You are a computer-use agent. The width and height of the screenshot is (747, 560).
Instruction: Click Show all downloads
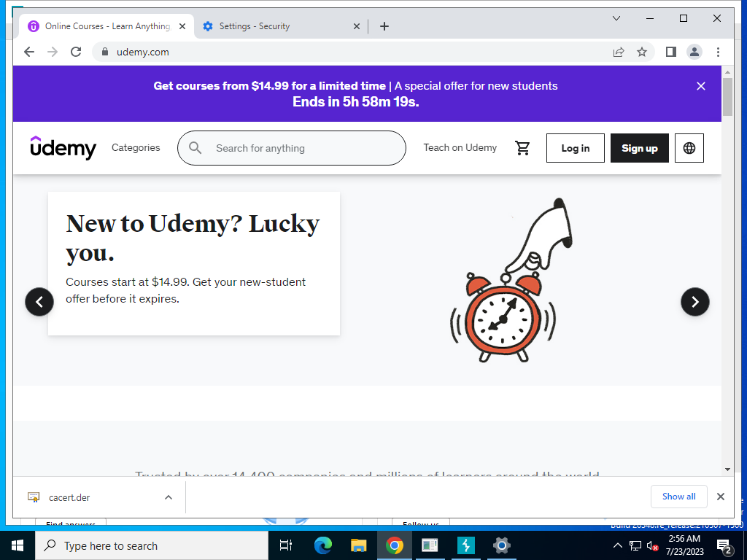678,497
